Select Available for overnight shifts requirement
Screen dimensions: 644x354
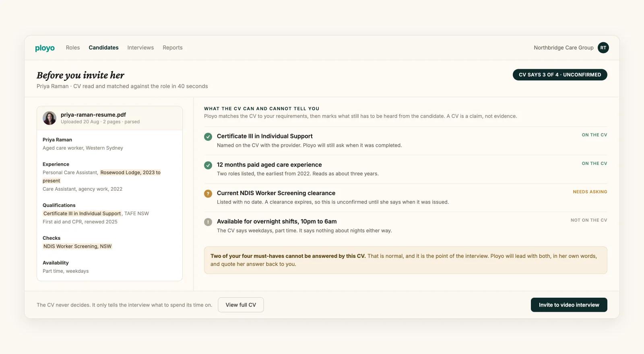point(405,226)
